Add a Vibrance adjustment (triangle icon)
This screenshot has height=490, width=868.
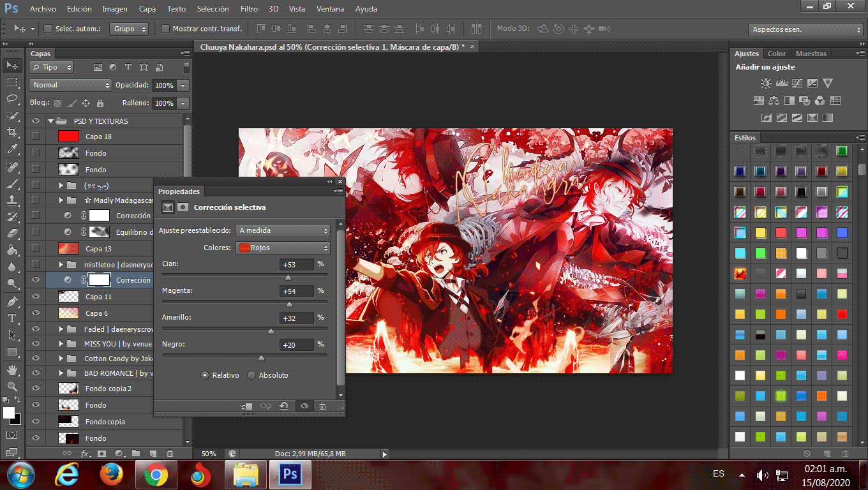click(828, 84)
